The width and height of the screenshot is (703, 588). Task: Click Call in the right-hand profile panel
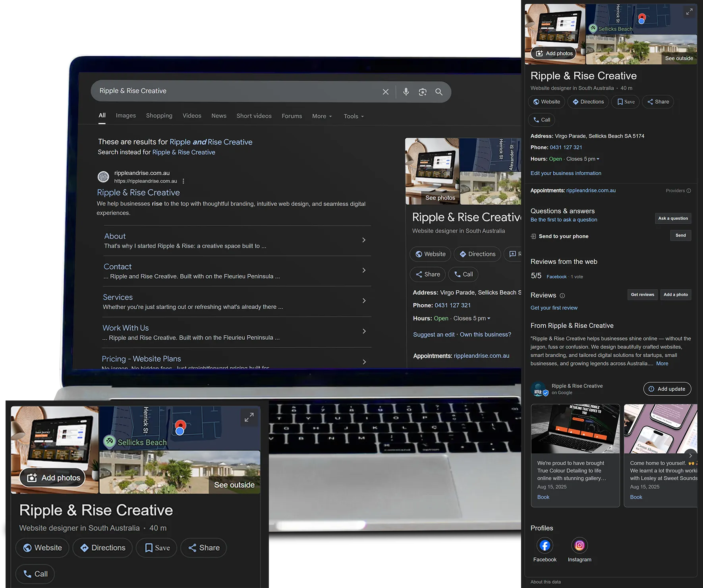click(541, 120)
